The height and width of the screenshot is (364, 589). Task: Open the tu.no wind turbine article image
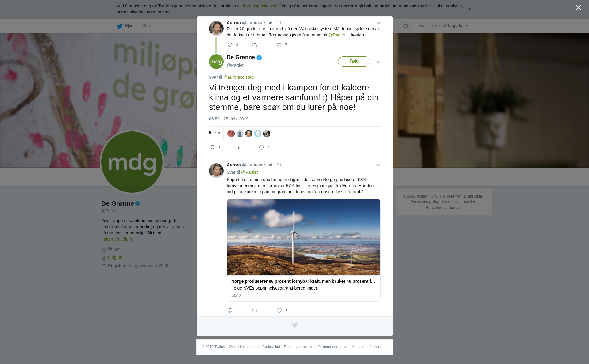click(x=304, y=237)
